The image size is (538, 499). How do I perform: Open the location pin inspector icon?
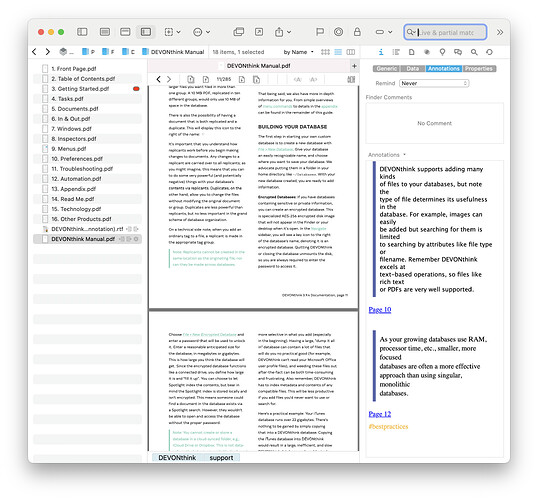tap(442, 52)
